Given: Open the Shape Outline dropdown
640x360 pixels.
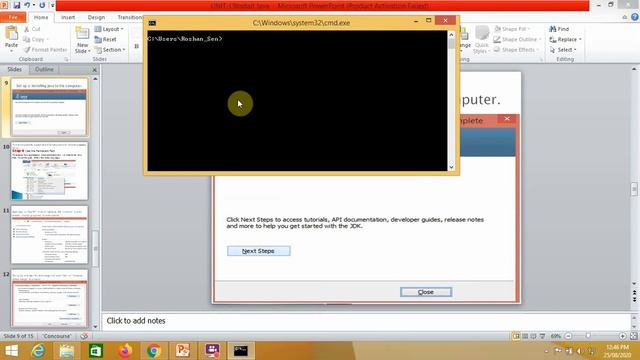Looking at the screenshot, I should pos(517,39).
